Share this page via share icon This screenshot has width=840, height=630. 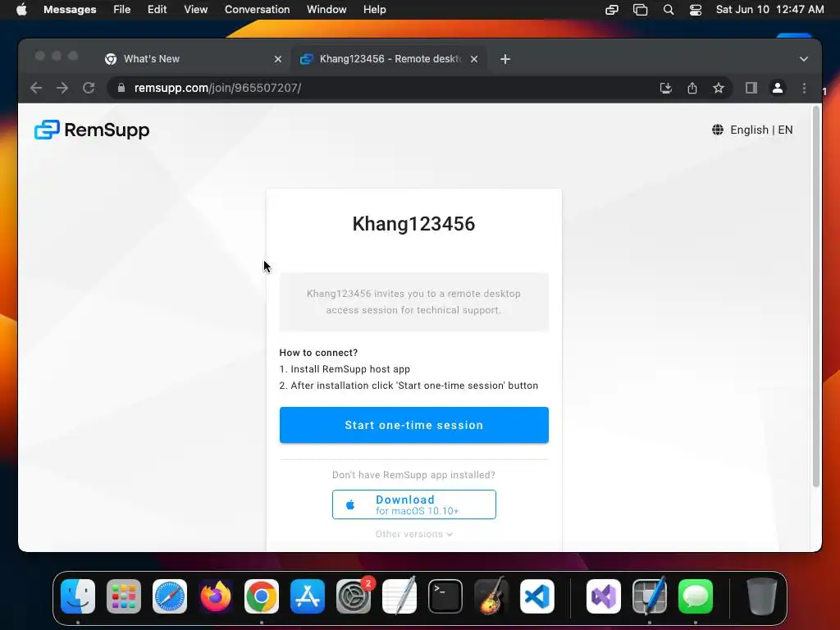tap(692, 88)
